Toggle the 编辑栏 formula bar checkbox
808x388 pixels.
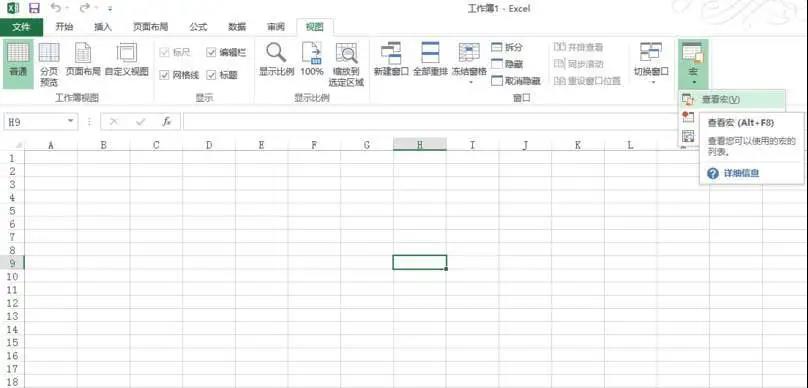(x=211, y=52)
